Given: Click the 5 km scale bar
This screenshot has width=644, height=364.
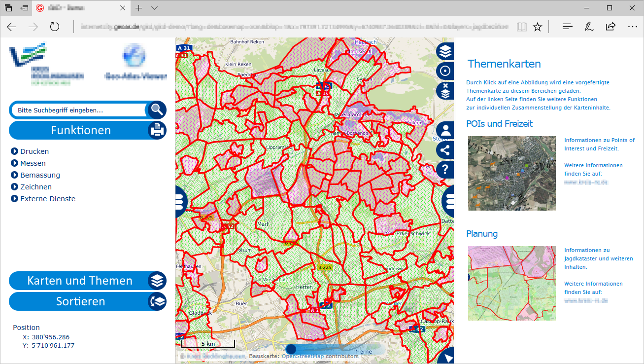Looking at the screenshot, I should tap(208, 343).
